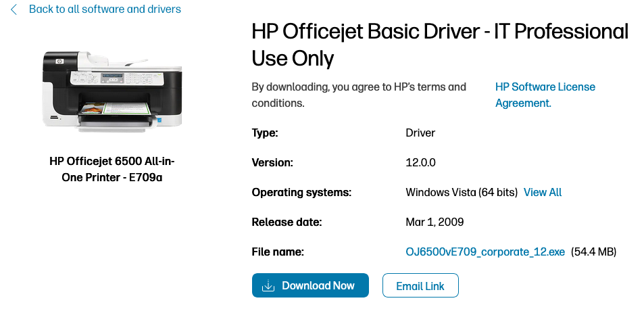Open the OJ6500vE709_corporate_12.exe file link

click(x=485, y=252)
